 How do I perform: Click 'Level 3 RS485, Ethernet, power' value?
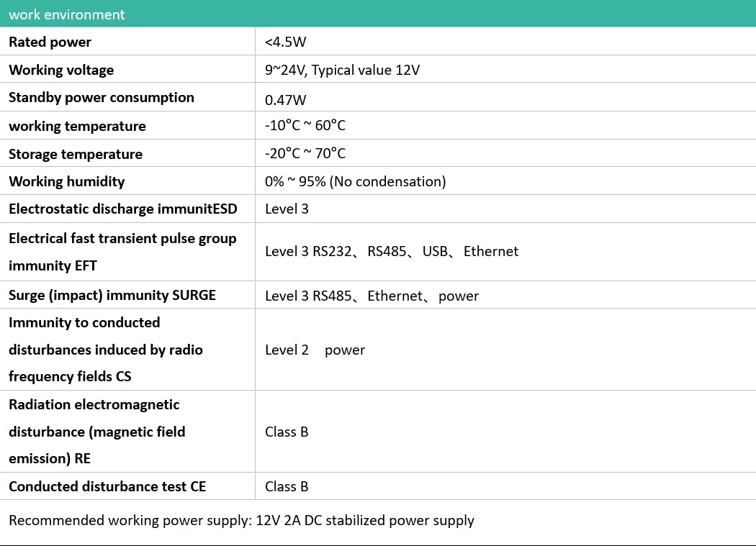372,296
